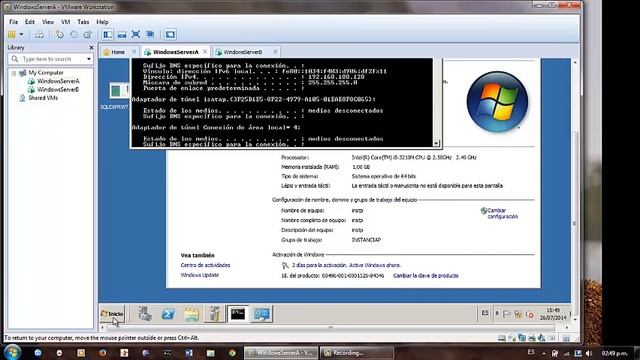Viewport: 640px width, 360px height.
Task: Click the network adapter status bar icon
Action: click(522, 338)
